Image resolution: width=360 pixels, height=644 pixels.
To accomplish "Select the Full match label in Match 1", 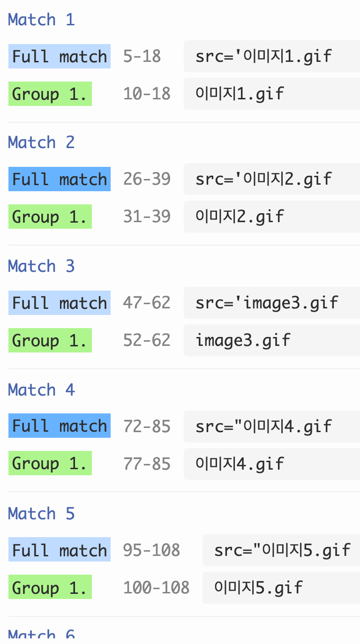I will coord(60,57).
